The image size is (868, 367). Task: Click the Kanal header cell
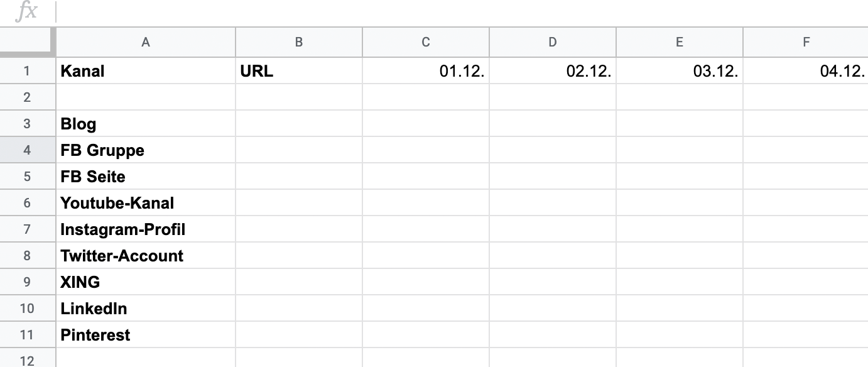[146, 71]
